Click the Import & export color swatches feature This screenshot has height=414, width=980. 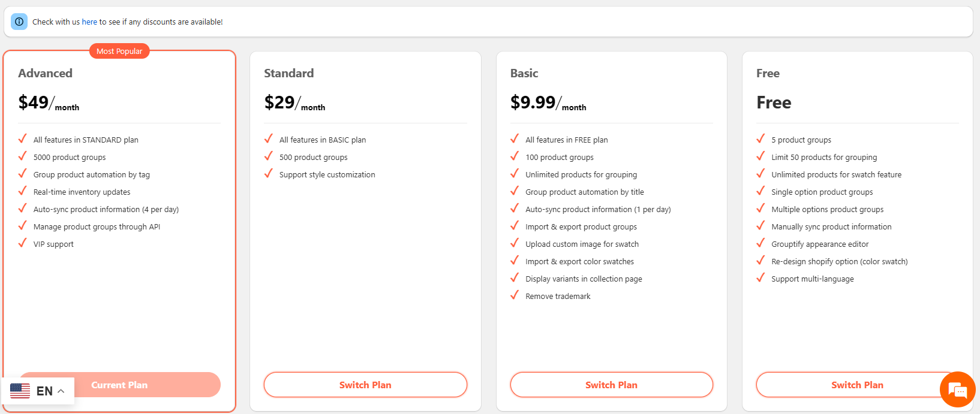[x=579, y=262]
